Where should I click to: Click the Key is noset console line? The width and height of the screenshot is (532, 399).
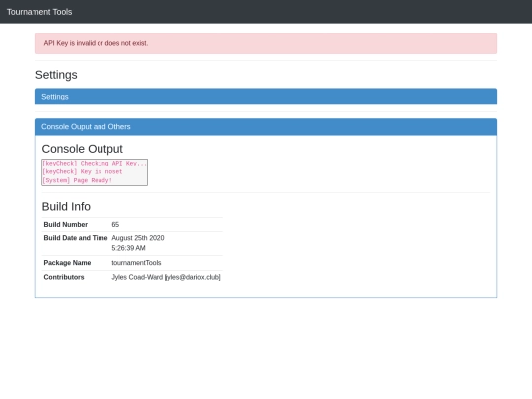click(83, 172)
